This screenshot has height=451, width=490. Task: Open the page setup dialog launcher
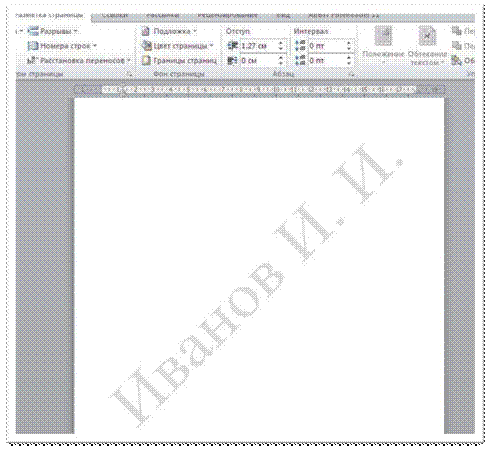tap(129, 74)
